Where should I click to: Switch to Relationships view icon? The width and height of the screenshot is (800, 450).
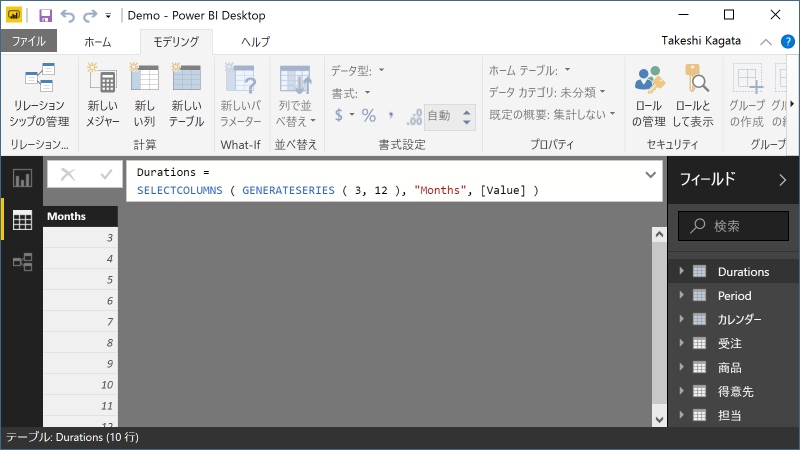(x=22, y=262)
